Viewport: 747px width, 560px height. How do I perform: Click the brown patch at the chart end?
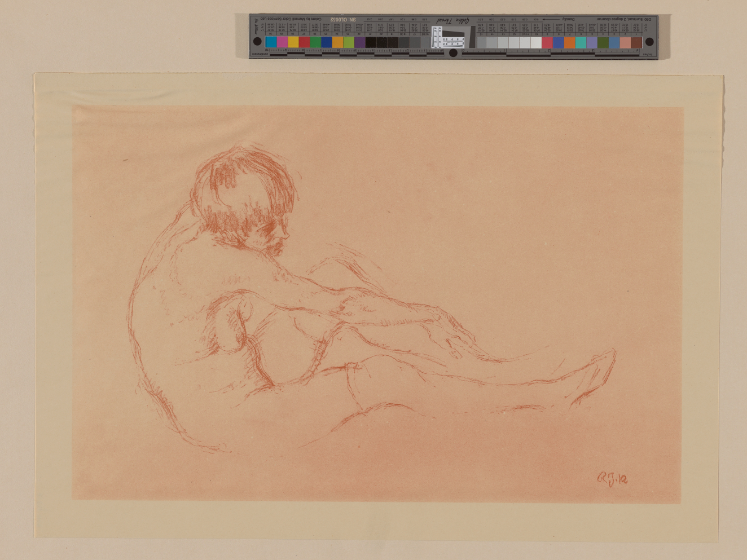[636, 42]
